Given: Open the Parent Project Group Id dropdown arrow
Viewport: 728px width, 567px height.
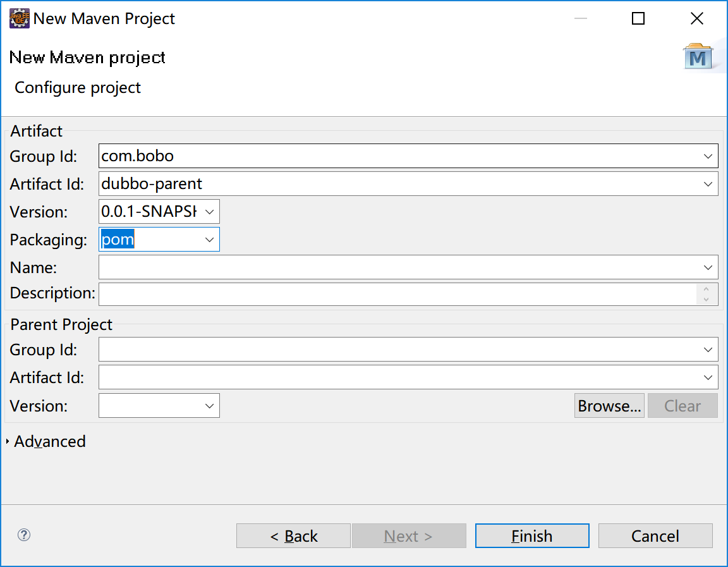Looking at the screenshot, I should point(708,350).
